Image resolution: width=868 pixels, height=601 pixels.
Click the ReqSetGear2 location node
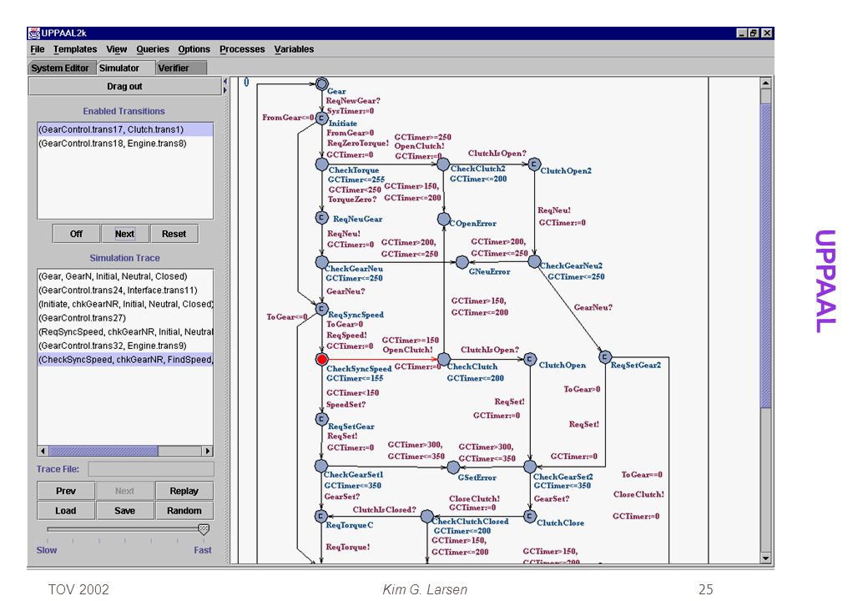coord(605,357)
